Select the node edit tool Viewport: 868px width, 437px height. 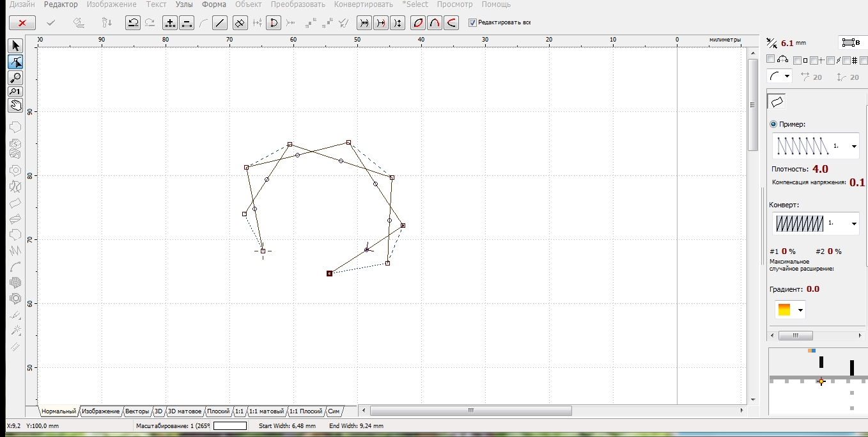(15, 61)
